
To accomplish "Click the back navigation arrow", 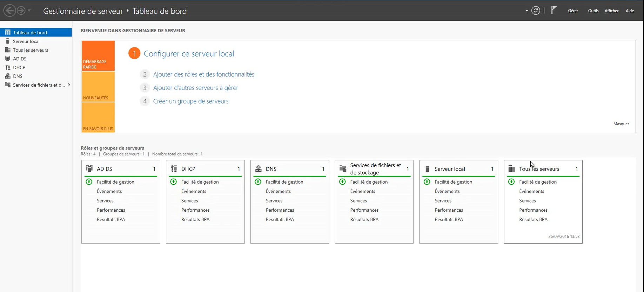I will [x=10, y=11].
